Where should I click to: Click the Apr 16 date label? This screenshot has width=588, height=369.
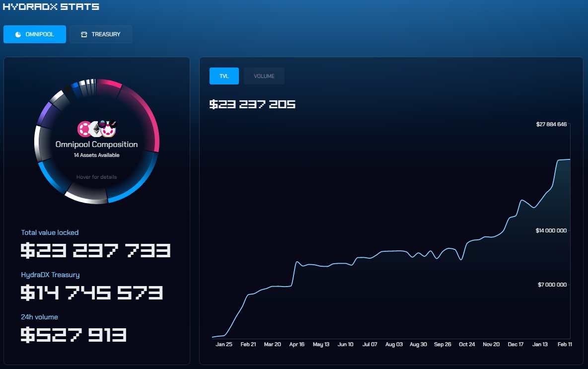click(x=296, y=344)
